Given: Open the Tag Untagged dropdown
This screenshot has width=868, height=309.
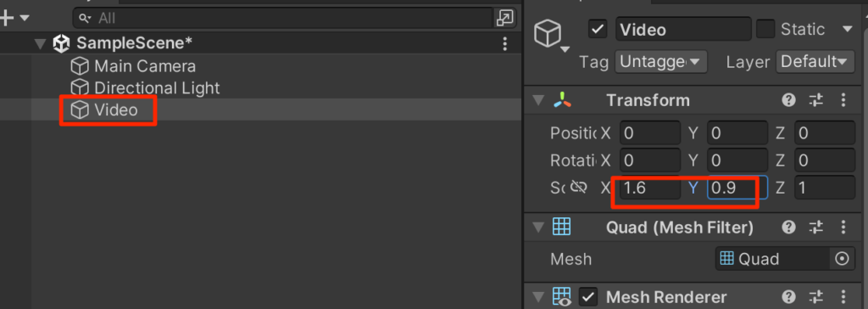Looking at the screenshot, I should [661, 62].
